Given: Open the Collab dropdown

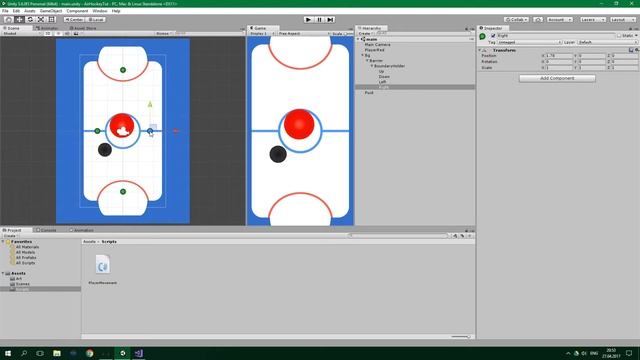Looking at the screenshot, I should 517,20.
